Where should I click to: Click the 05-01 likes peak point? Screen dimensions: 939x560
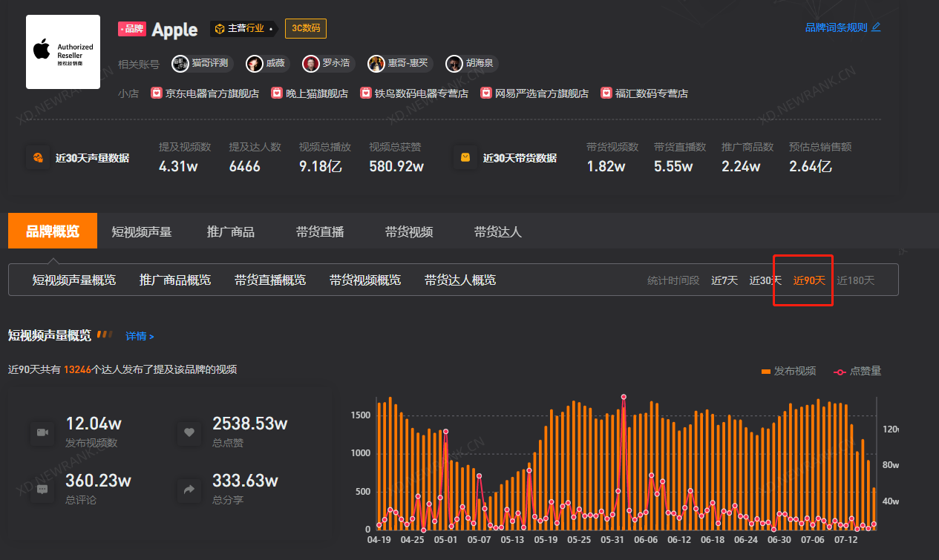pyautogui.click(x=445, y=431)
